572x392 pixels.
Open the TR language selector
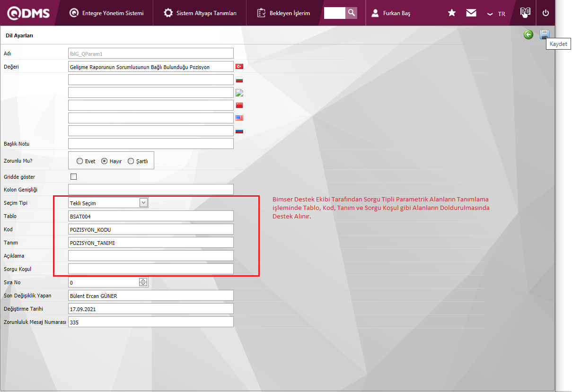(x=496, y=14)
